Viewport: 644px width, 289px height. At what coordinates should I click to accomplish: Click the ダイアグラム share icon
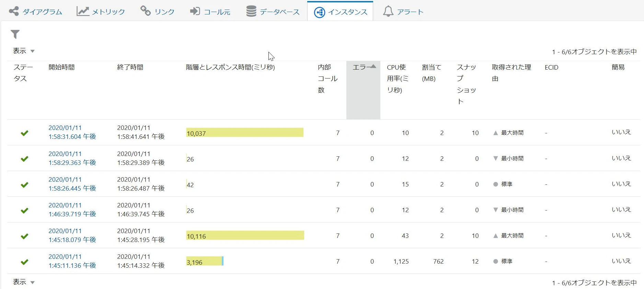[14, 11]
